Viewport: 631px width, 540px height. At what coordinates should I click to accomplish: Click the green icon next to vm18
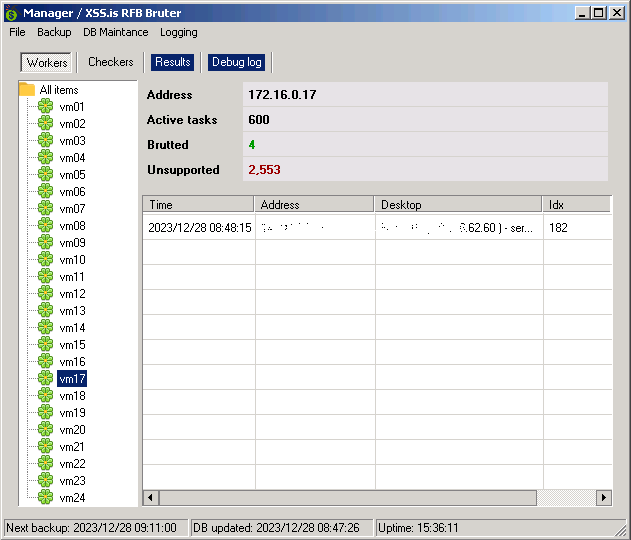tap(45, 395)
